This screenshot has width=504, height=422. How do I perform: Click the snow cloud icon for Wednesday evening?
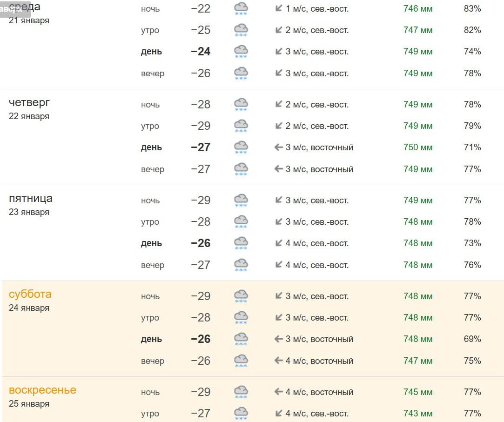[241, 73]
